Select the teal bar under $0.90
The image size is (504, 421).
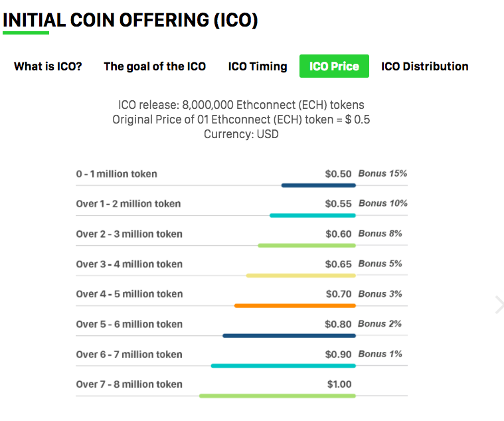tap(283, 366)
